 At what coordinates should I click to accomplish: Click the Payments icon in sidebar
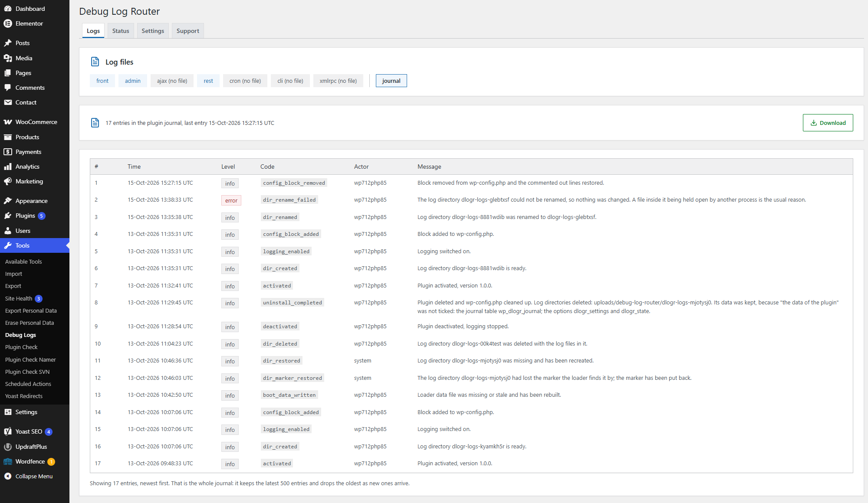pos(8,152)
